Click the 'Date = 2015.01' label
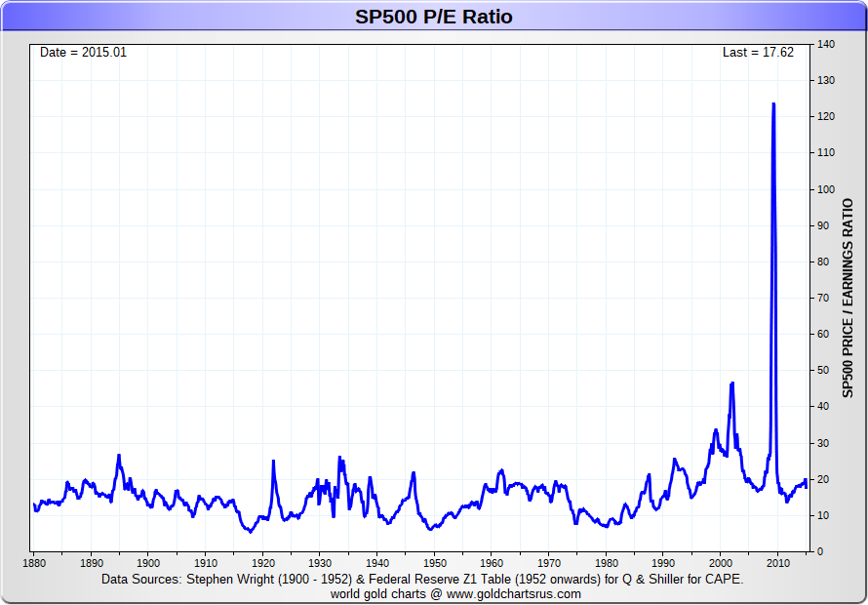 (x=83, y=53)
